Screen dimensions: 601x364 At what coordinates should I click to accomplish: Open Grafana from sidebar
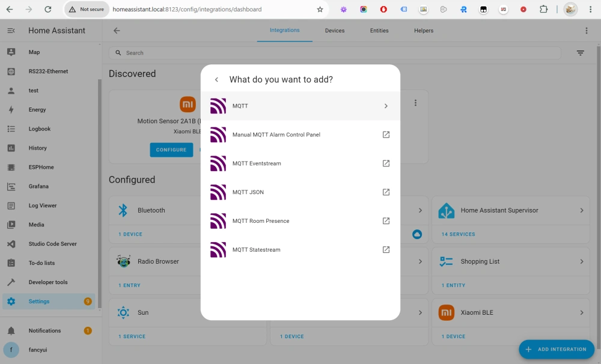coord(49,186)
